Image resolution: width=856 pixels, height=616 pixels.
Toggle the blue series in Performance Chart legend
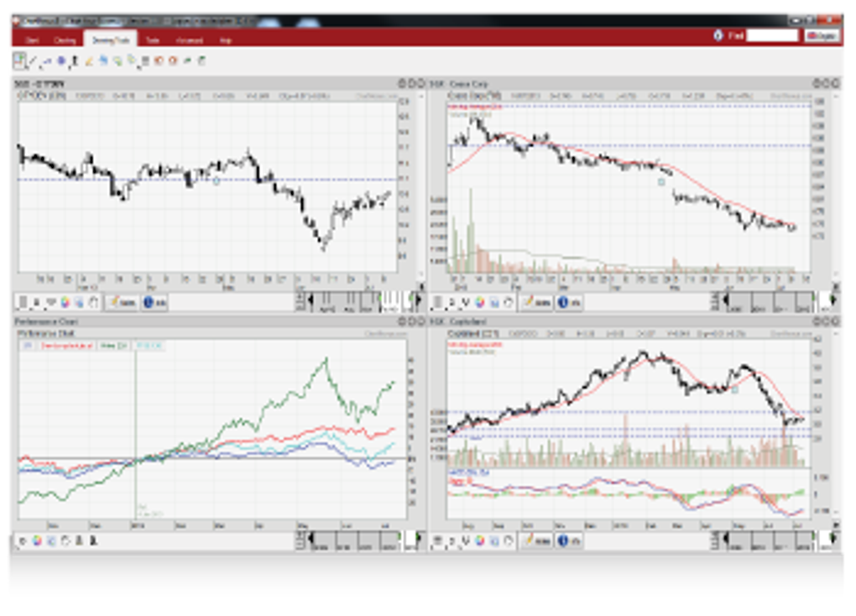coord(28,346)
